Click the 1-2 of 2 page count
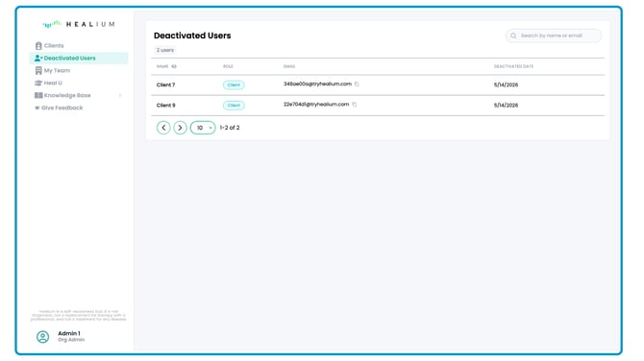 point(230,128)
